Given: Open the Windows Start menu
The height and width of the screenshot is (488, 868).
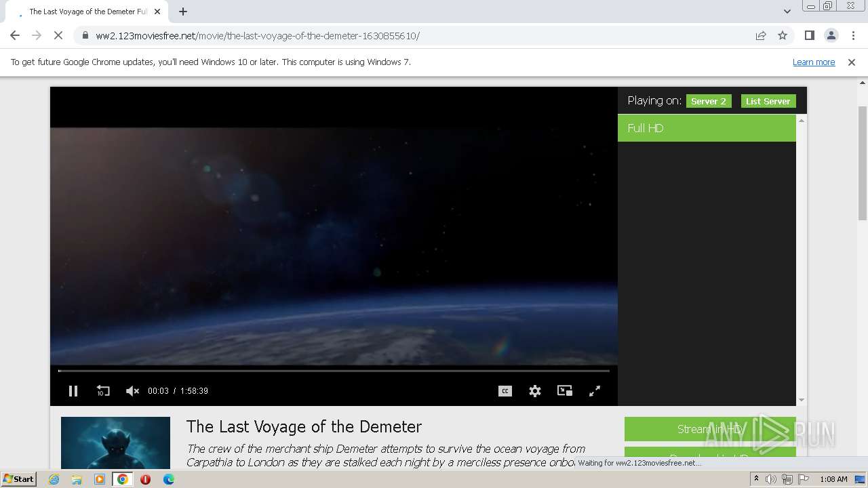Looking at the screenshot, I should click(19, 479).
